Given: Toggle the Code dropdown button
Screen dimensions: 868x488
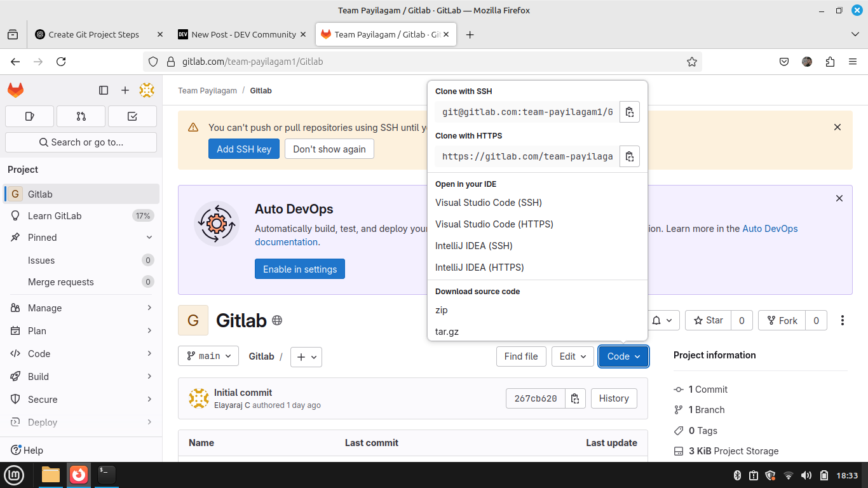Looking at the screenshot, I should point(623,356).
